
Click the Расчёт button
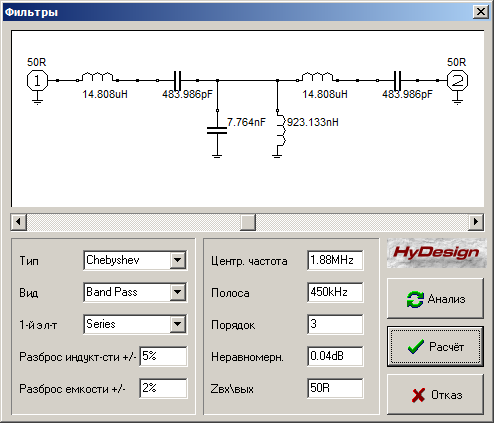tap(435, 347)
